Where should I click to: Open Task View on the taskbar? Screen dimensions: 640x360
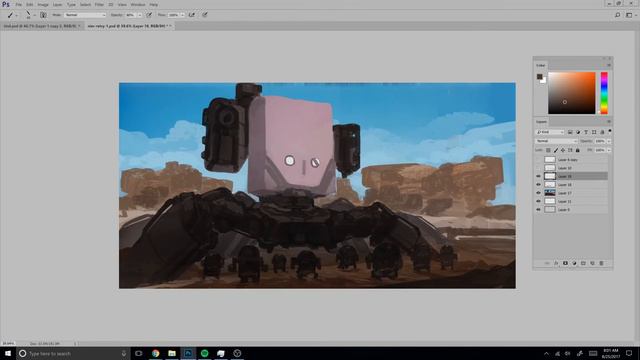point(139,353)
